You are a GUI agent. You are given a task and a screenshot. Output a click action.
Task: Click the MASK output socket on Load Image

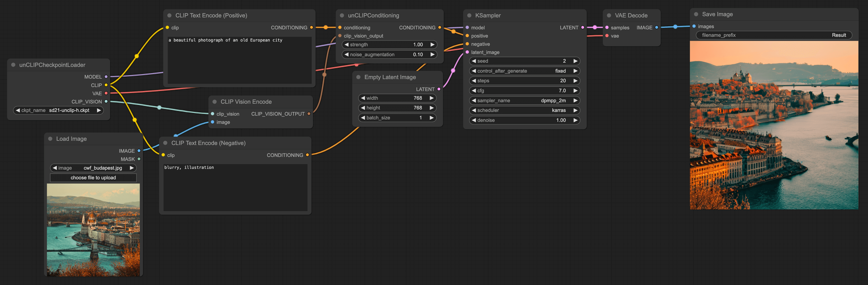pos(139,159)
